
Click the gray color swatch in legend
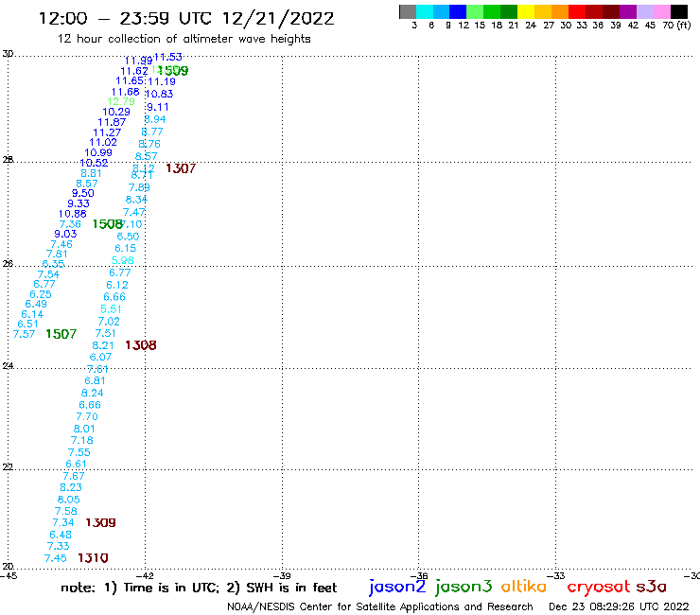(x=408, y=11)
